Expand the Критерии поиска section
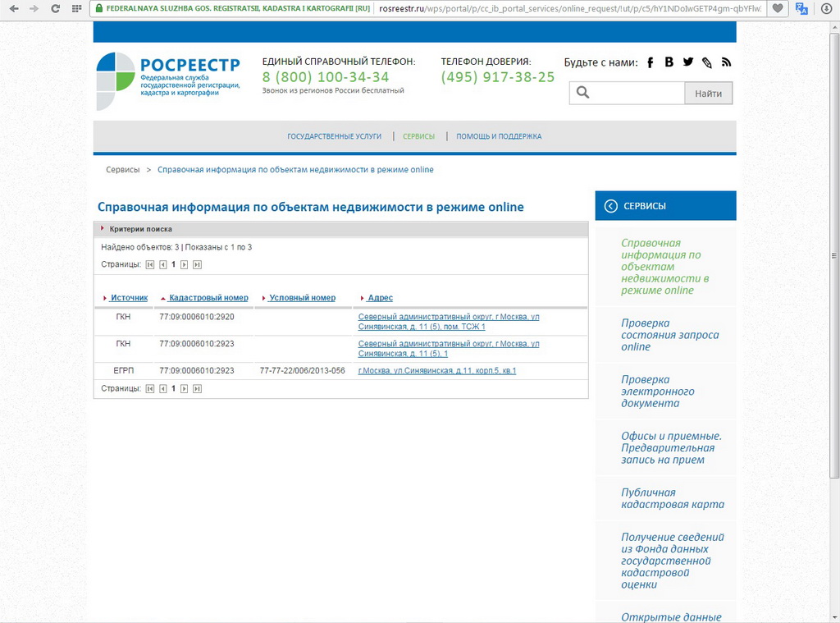Image resolution: width=840 pixels, height=623 pixels. click(140, 229)
